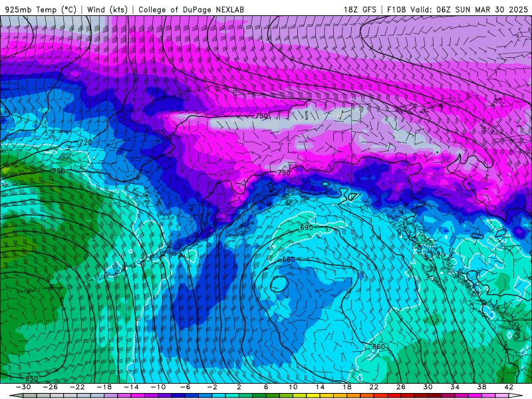This screenshot has height=399, width=532.
Task: Click the '6' color scale label
Action: point(265,387)
